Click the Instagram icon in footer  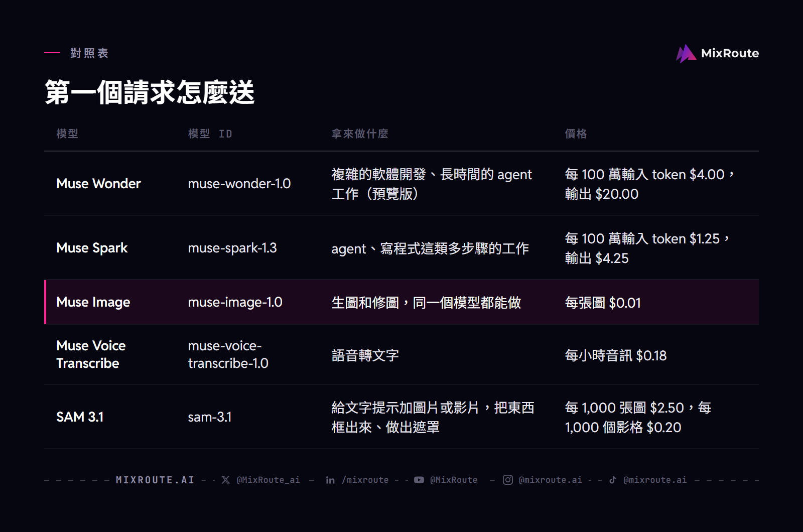(x=508, y=480)
